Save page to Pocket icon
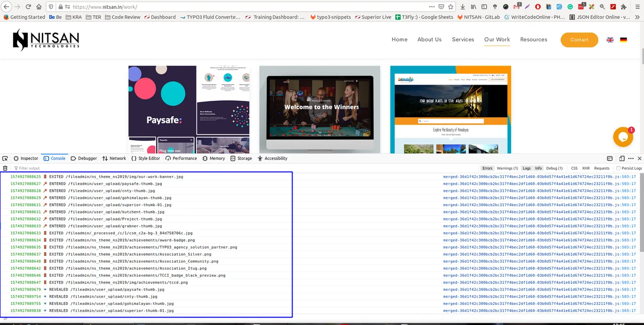 point(441,7)
